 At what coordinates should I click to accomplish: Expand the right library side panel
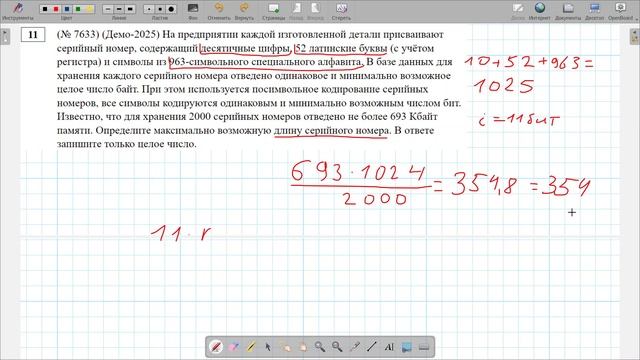(635, 37)
